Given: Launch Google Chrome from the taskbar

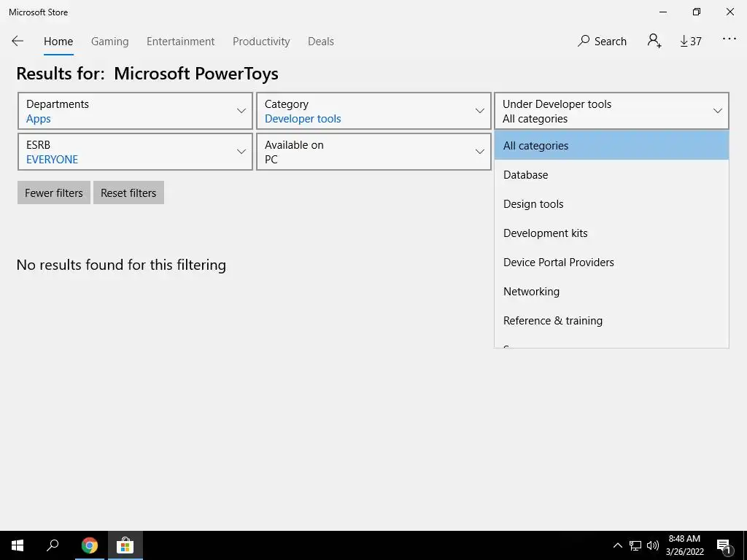Looking at the screenshot, I should tap(90, 545).
